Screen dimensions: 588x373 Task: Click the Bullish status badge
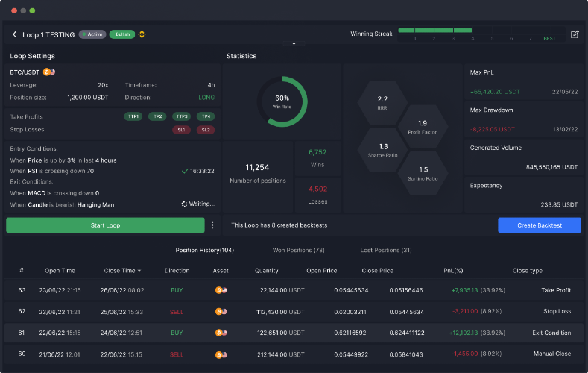pyautogui.click(x=122, y=34)
